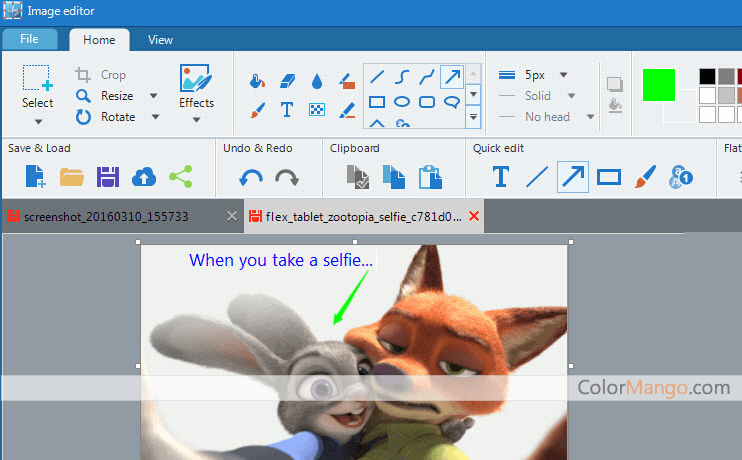Choose the rounded rectangle shape
This screenshot has height=460, width=742.
point(427,102)
